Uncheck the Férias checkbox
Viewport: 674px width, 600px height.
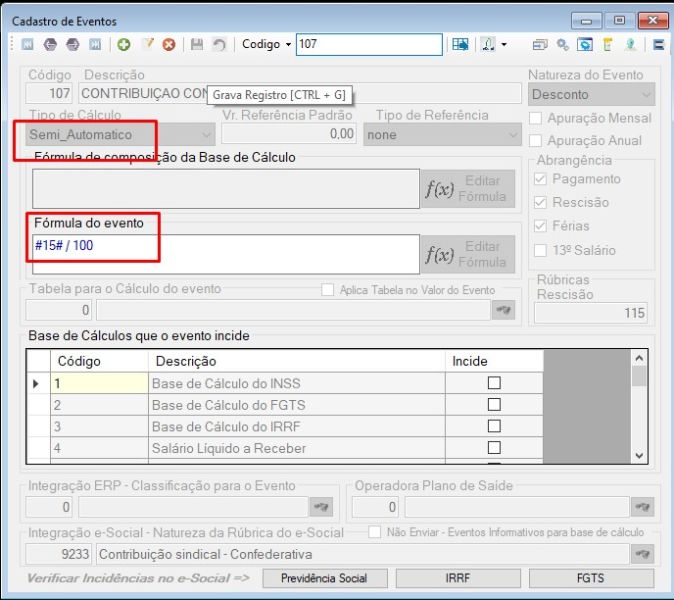tap(540, 226)
